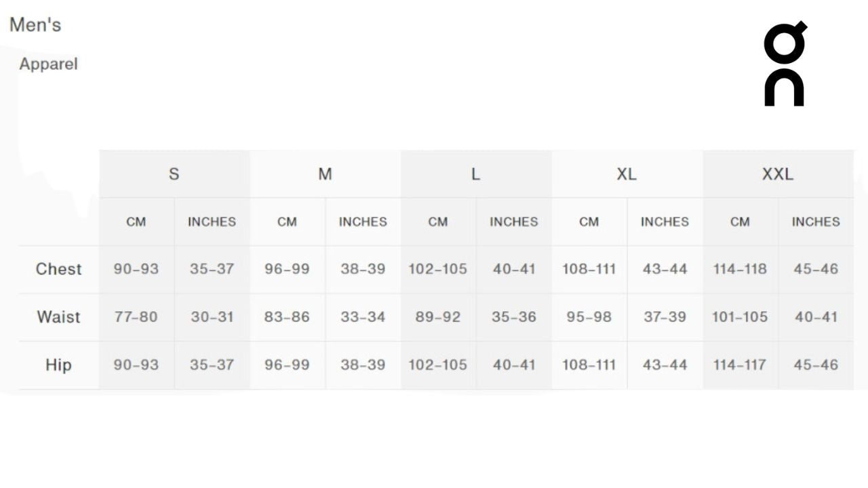
Task: Click Waist 89–92 cm cell
Action: [438, 317]
